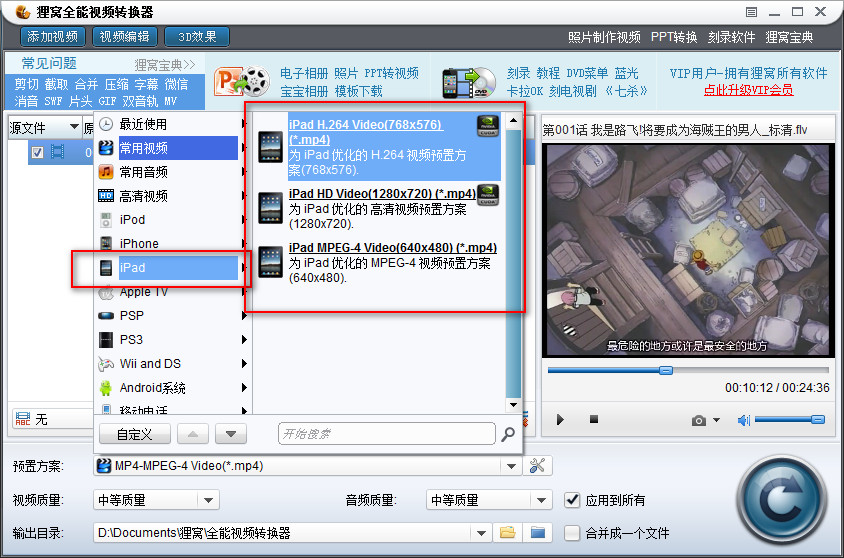Open output directory with blue folder icon
The width and height of the screenshot is (844, 558).
pos(538,533)
